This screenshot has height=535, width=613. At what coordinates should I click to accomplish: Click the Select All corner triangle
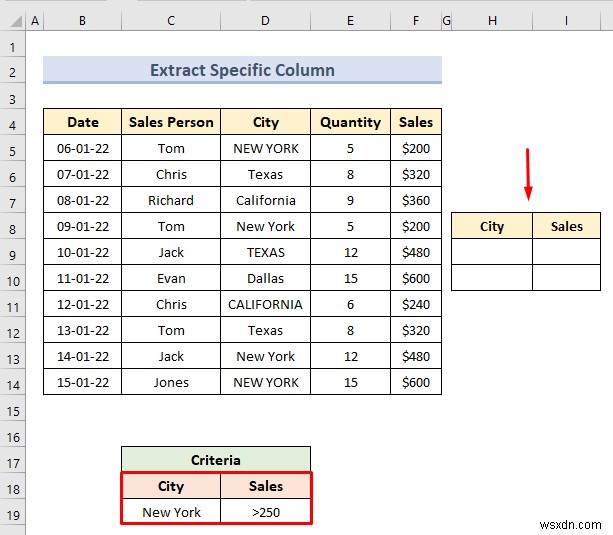pyautogui.click(x=16, y=21)
